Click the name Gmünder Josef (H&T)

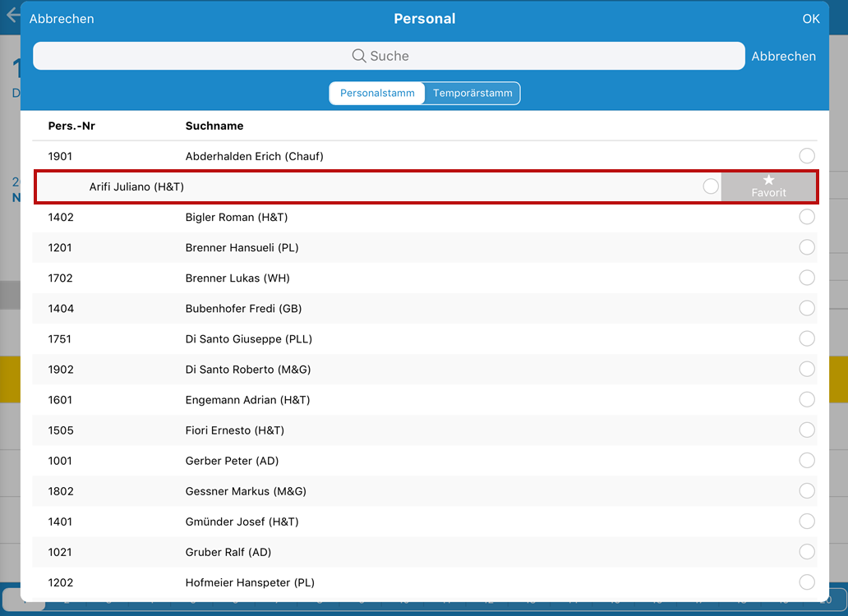242,522
